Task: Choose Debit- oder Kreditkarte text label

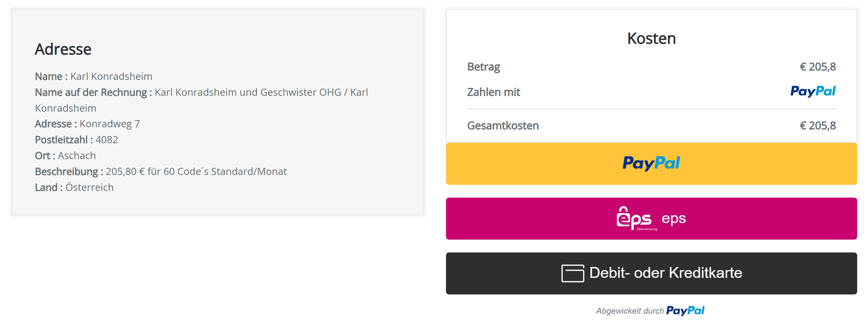Action: point(665,273)
